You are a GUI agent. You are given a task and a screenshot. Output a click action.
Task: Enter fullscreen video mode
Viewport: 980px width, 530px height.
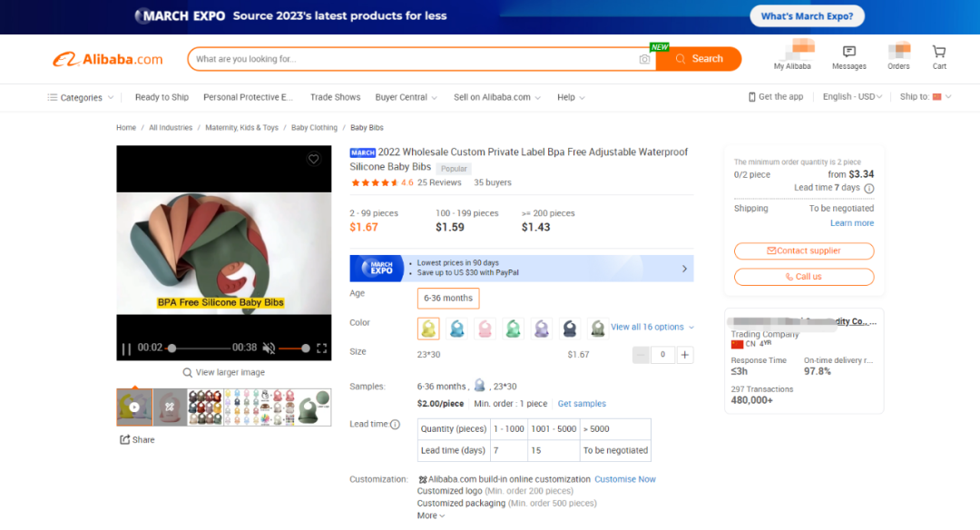pos(321,348)
